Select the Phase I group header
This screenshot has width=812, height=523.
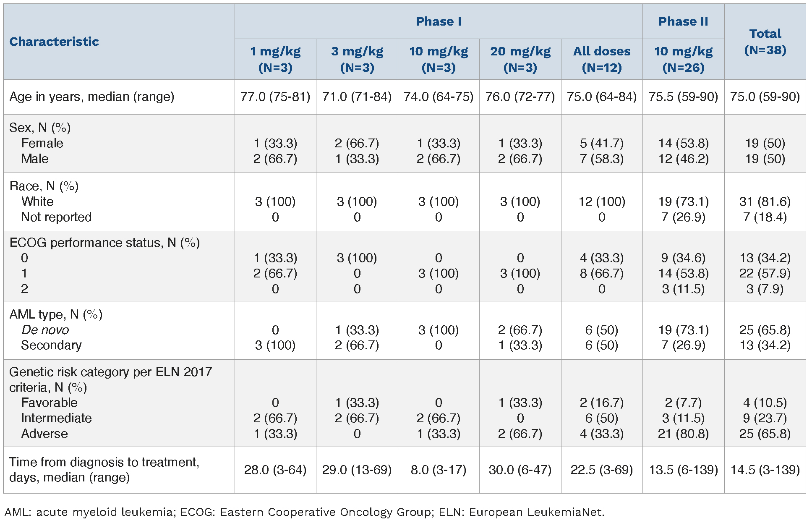tap(438, 22)
